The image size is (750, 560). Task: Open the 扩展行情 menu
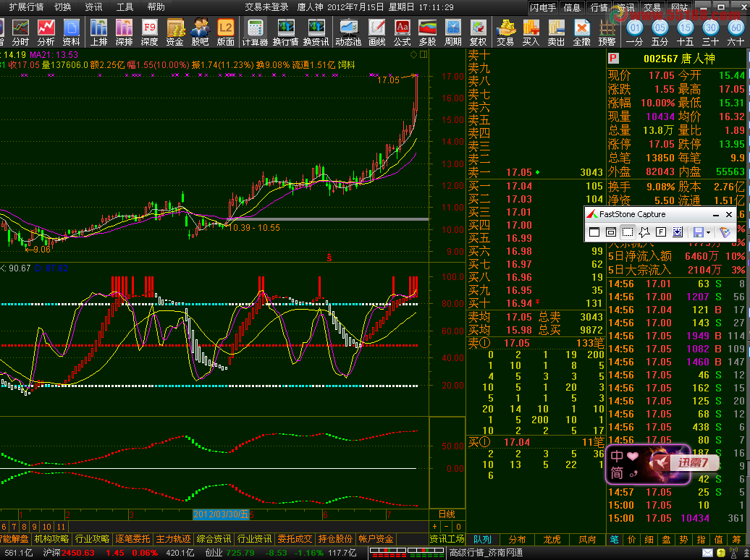point(26,7)
